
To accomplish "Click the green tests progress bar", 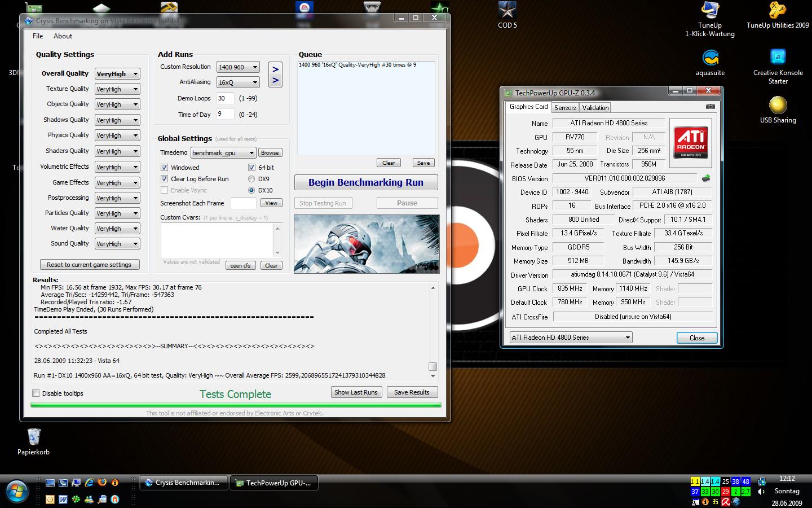I will click(x=236, y=405).
